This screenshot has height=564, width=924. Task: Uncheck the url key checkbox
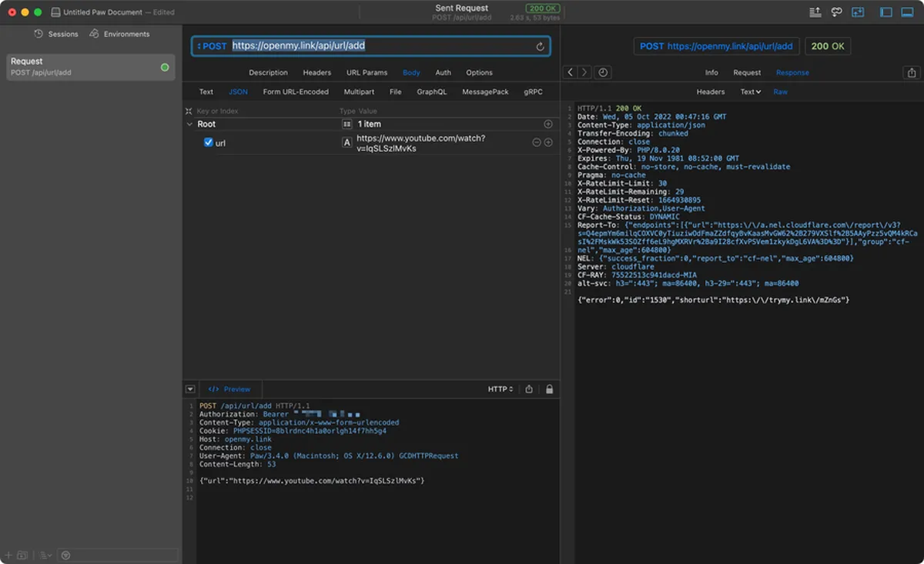click(208, 142)
